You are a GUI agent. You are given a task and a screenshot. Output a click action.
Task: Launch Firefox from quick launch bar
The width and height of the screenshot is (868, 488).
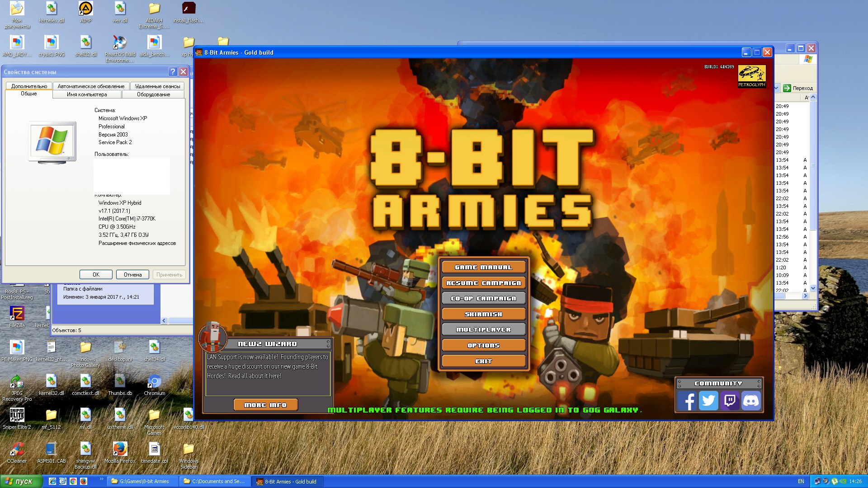coord(83,481)
